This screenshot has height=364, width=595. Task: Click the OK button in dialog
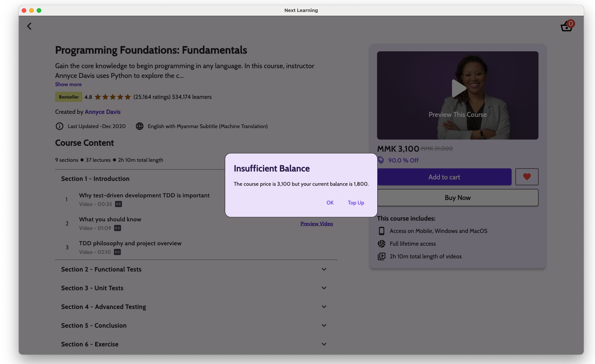[x=330, y=203]
